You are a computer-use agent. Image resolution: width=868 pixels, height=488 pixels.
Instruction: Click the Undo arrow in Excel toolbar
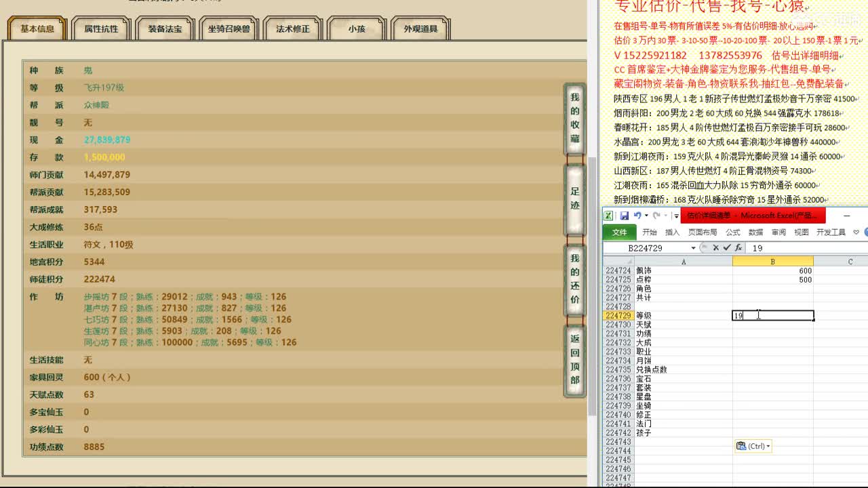click(637, 216)
